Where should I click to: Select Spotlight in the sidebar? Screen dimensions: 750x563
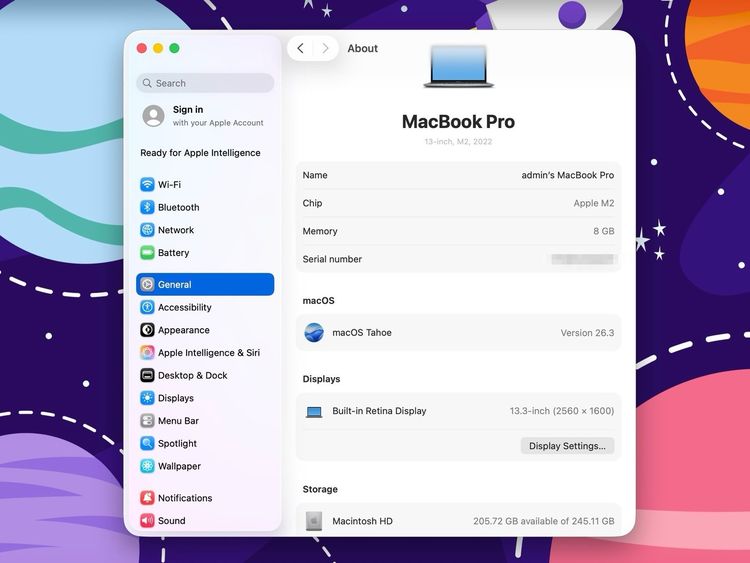click(x=205, y=443)
